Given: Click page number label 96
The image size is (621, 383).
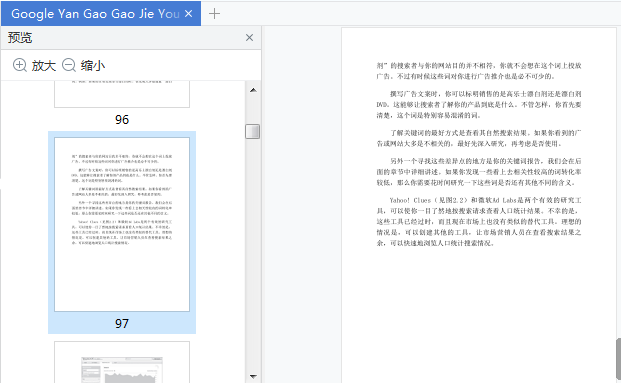Looking at the screenshot, I should [x=122, y=120].
